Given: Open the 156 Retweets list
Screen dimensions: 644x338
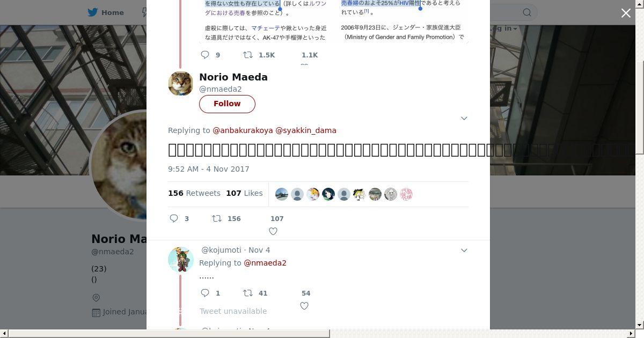Looking at the screenshot, I should click(x=194, y=193).
